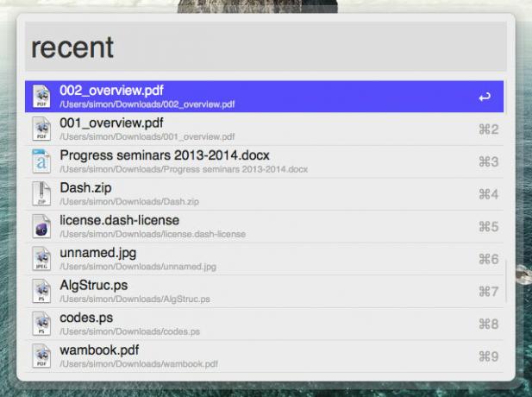Click the AlgStruc.ps PostScript icon
The image size is (532, 397).
click(41, 291)
